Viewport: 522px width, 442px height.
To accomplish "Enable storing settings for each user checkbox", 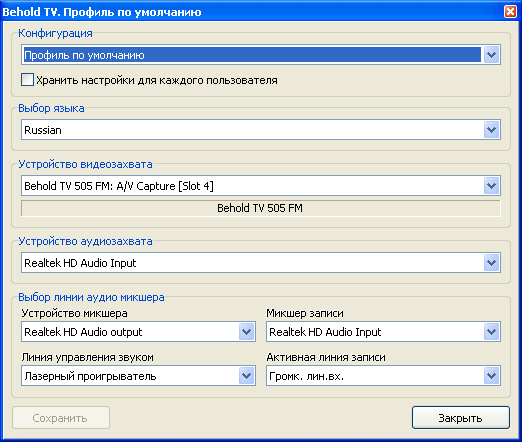I will tap(27, 80).
